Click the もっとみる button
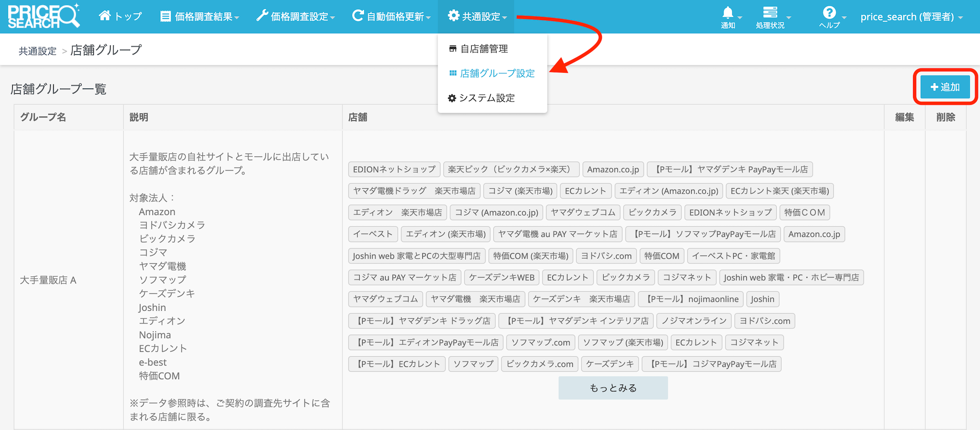The image size is (980, 430). point(613,388)
